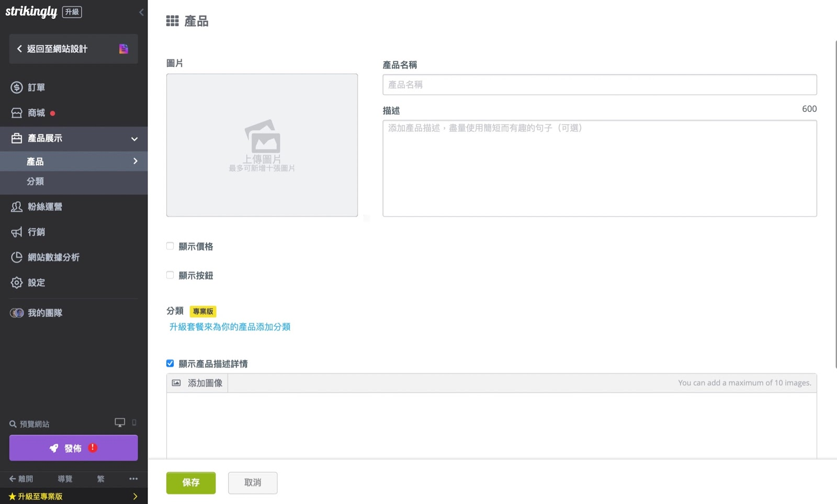Collapse the sidebar with top arrow
Screen dimensions: 837x504
tap(141, 12)
